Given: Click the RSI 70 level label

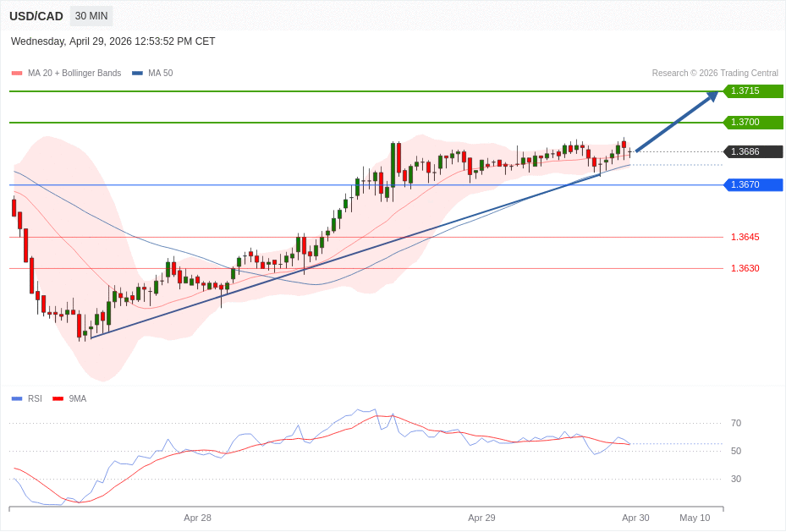Looking at the screenshot, I should (735, 424).
